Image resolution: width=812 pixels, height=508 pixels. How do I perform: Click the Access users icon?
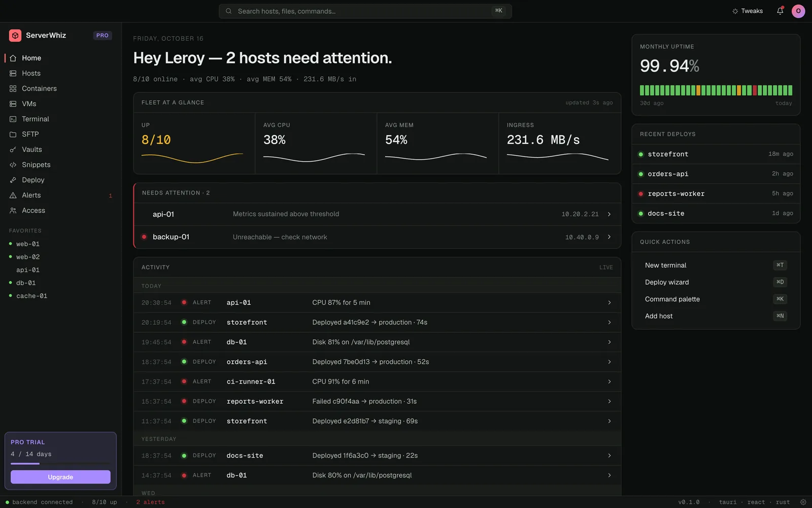point(13,210)
